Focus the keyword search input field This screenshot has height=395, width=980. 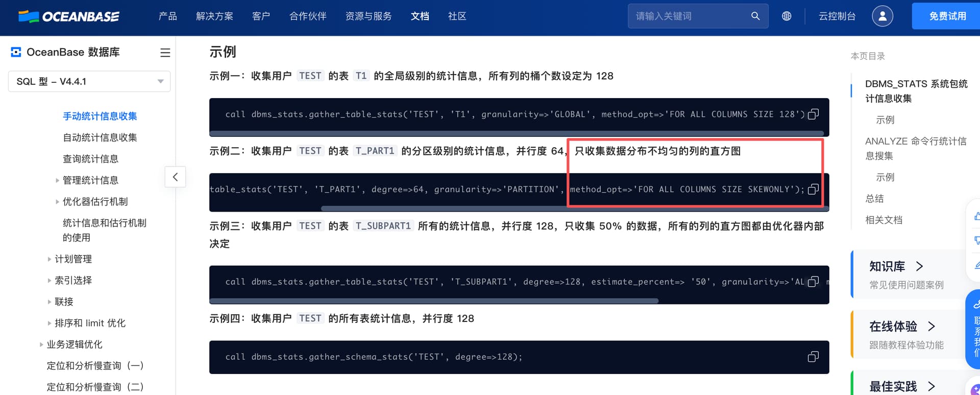pyautogui.click(x=689, y=16)
